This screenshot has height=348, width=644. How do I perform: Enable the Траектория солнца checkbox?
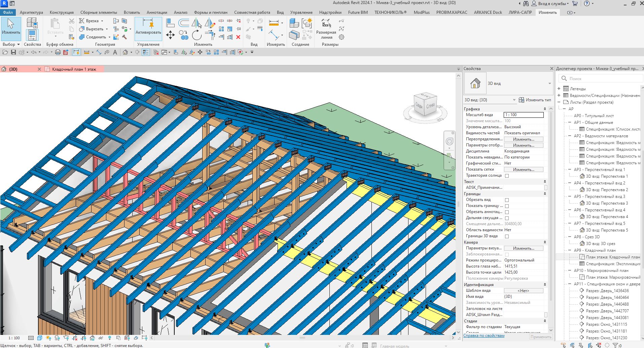[x=507, y=176]
